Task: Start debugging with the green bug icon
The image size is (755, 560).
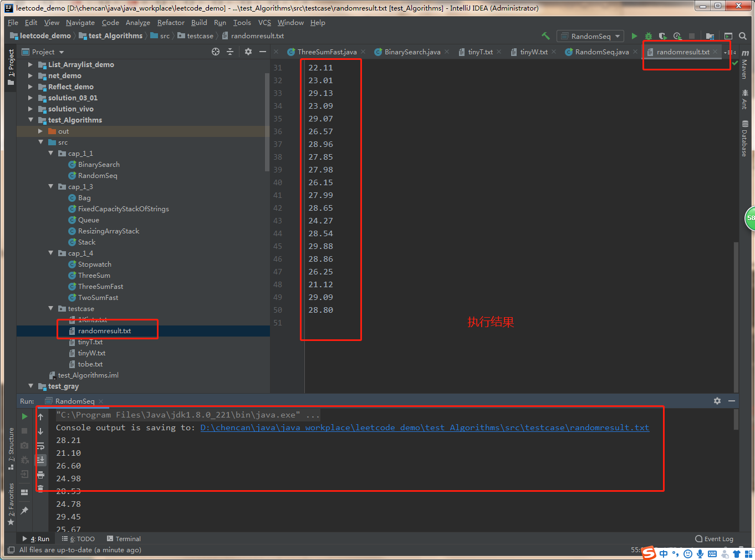Action: pos(648,36)
